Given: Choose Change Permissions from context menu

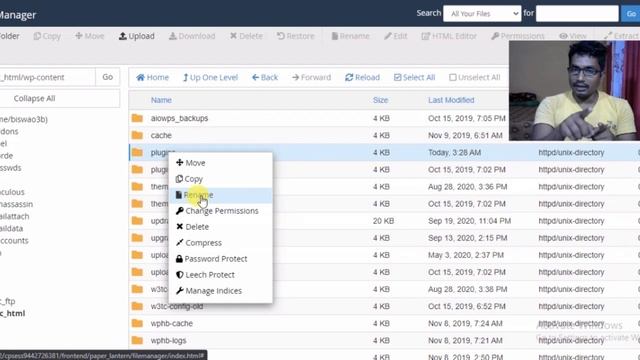Looking at the screenshot, I should click(x=220, y=211).
